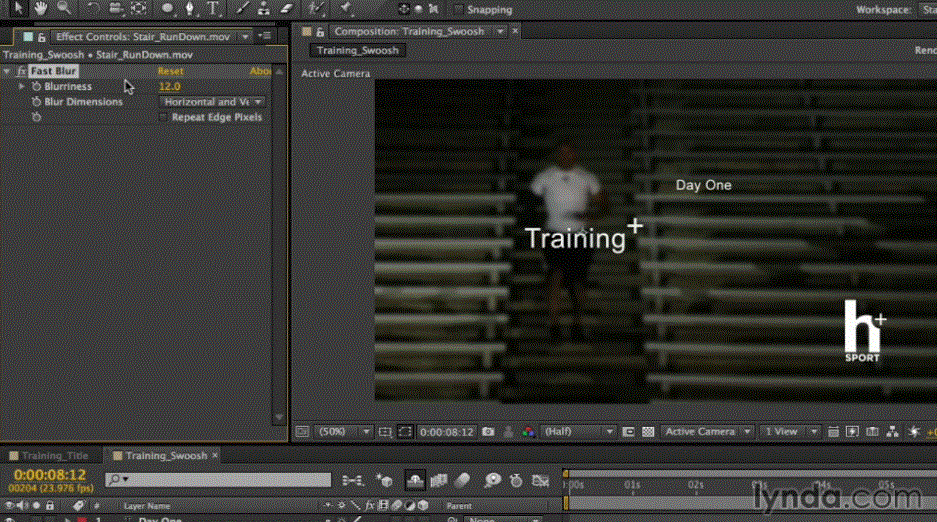Expand the Blurriness property twirl
Image resolution: width=937 pixels, height=522 pixels.
click(x=22, y=87)
